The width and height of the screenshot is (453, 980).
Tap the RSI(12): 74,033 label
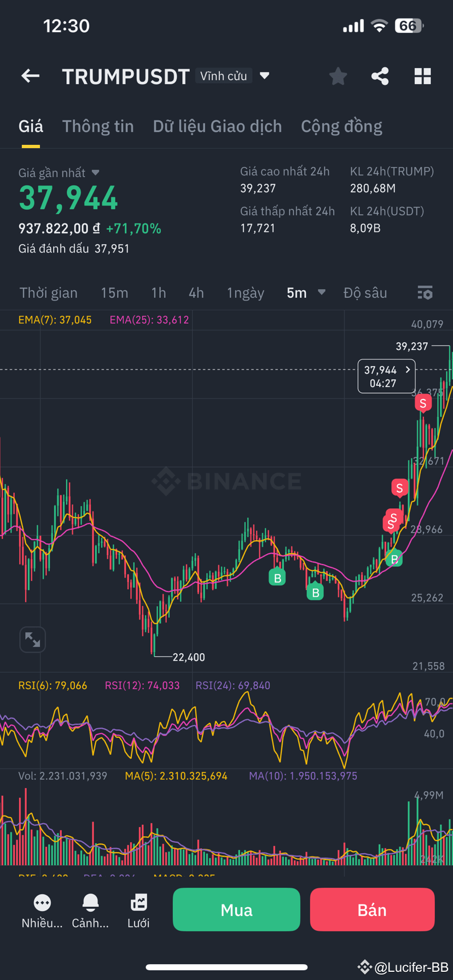(x=142, y=685)
